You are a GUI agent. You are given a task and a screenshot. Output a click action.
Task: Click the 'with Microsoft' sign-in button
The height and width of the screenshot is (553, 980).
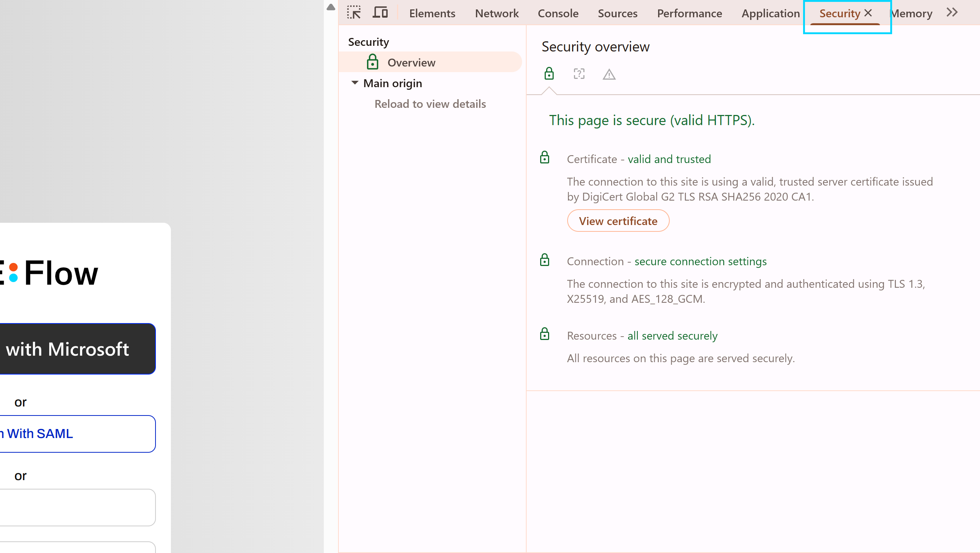(x=78, y=349)
